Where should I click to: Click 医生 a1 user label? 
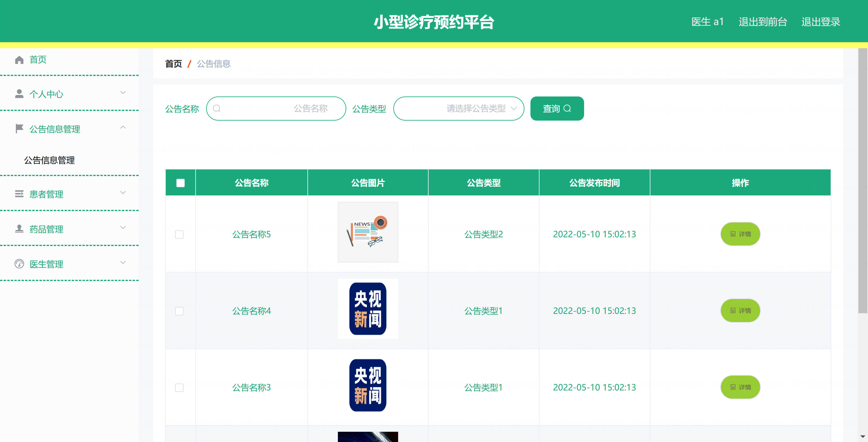[x=707, y=22]
